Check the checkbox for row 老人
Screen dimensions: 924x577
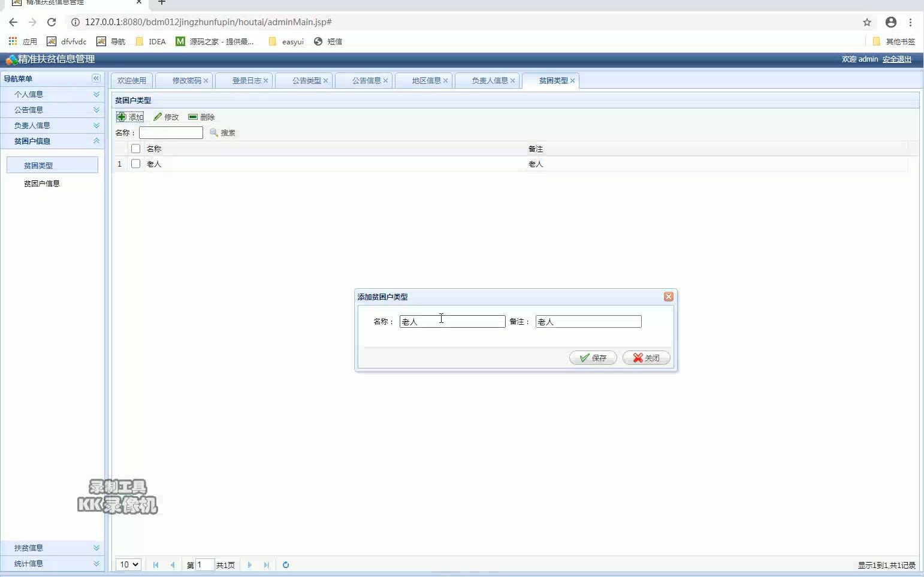[x=135, y=164]
